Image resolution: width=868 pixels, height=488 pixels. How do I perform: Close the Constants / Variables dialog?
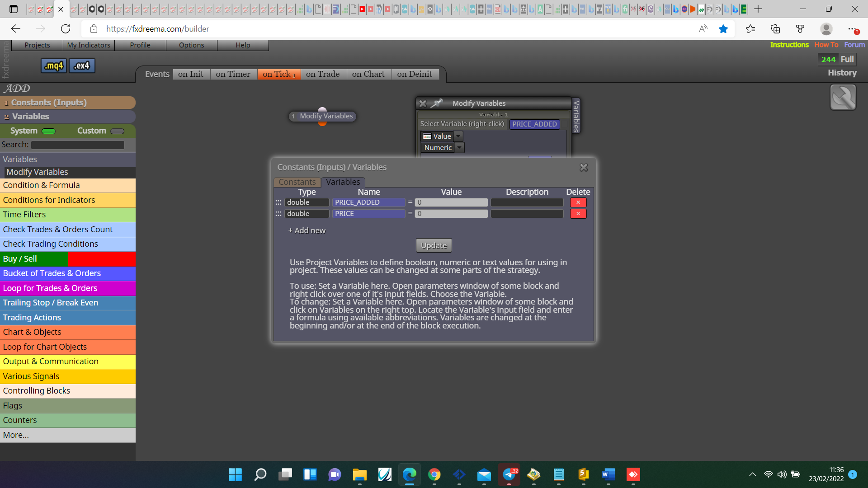pyautogui.click(x=584, y=168)
